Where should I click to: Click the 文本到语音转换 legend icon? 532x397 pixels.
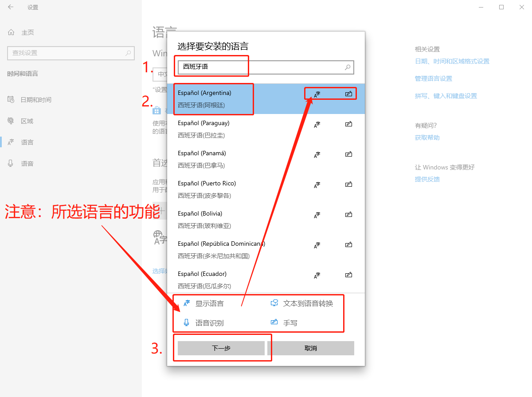coord(274,303)
